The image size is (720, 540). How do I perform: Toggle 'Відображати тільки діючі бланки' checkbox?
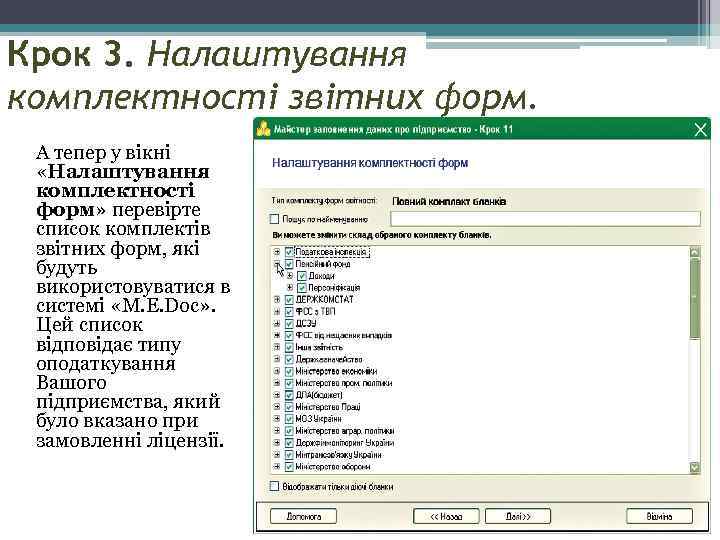coord(275,486)
